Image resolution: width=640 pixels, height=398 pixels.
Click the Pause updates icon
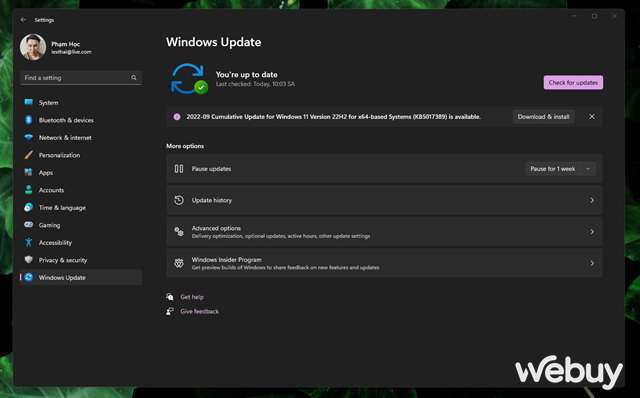(x=179, y=169)
